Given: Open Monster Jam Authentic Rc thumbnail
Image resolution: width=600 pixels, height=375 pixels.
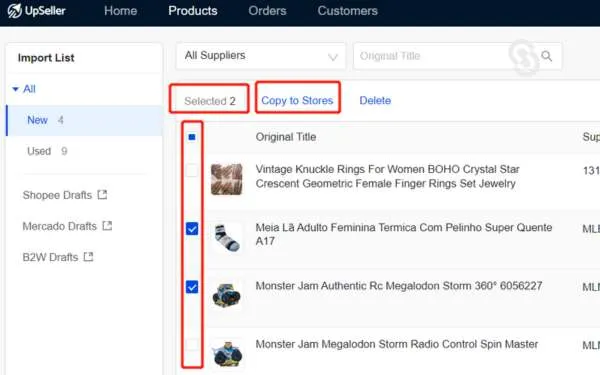Looking at the screenshot, I should (x=227, y=295).
